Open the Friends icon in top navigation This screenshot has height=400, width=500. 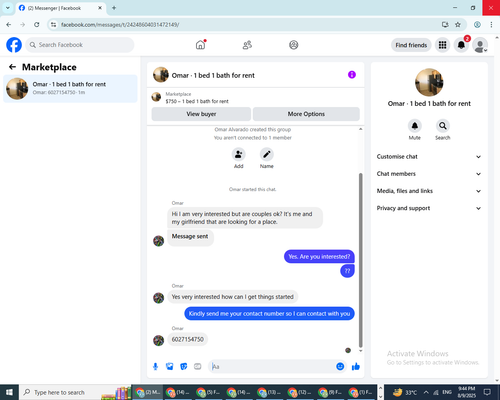247,45
